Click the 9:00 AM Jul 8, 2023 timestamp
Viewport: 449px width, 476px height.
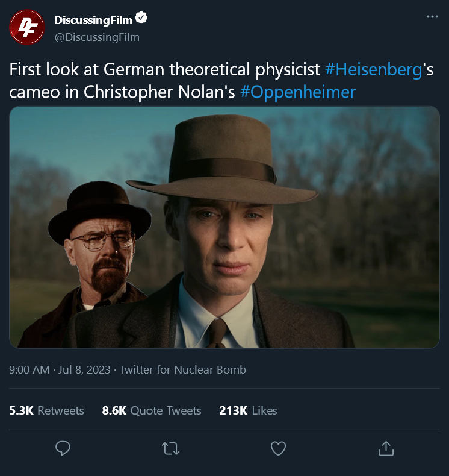click(60, 370)
